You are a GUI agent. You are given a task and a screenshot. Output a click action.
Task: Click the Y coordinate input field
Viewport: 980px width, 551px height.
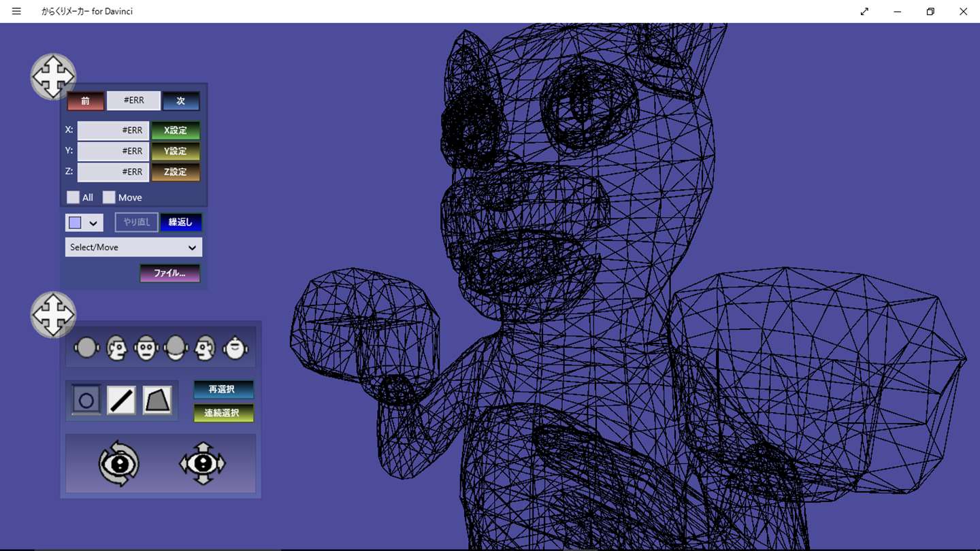click(x=113, y=151)
